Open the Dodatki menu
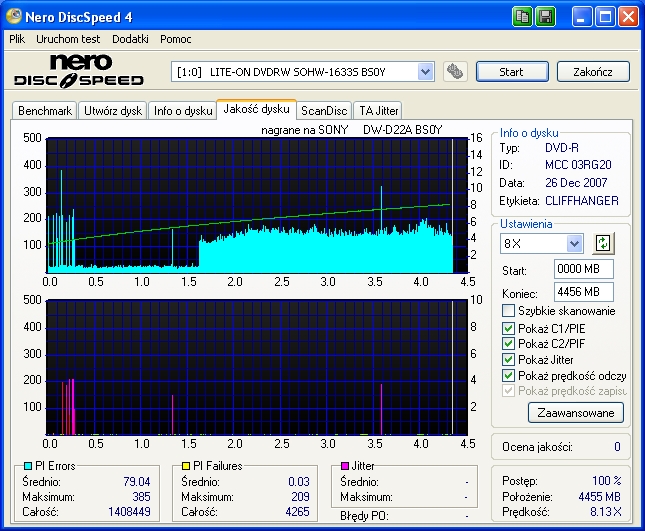645x531 pixels. (130, 39)
